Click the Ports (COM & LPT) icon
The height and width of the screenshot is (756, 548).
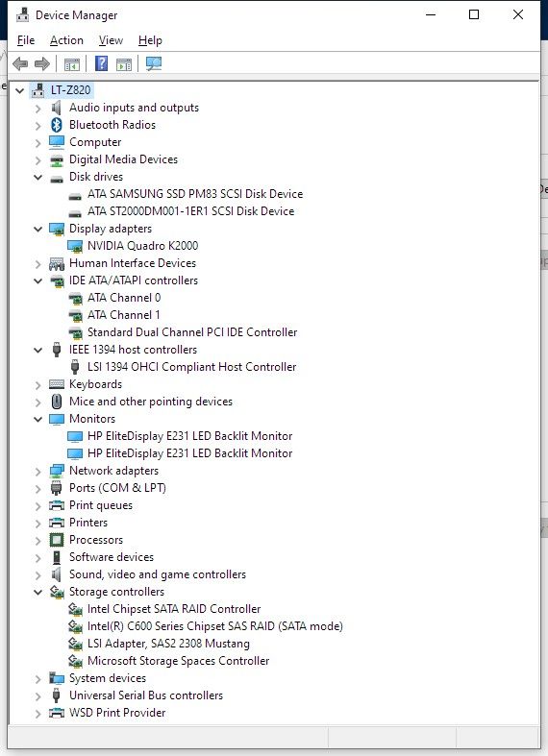click(x=57, y=488)
